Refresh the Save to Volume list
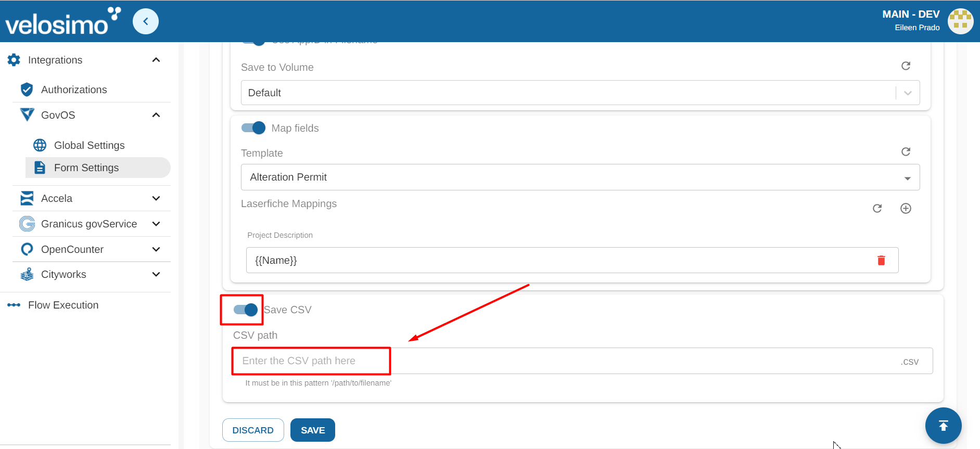Image resolution: width=980 pixels, height=449 pixels. coord(906,66)
